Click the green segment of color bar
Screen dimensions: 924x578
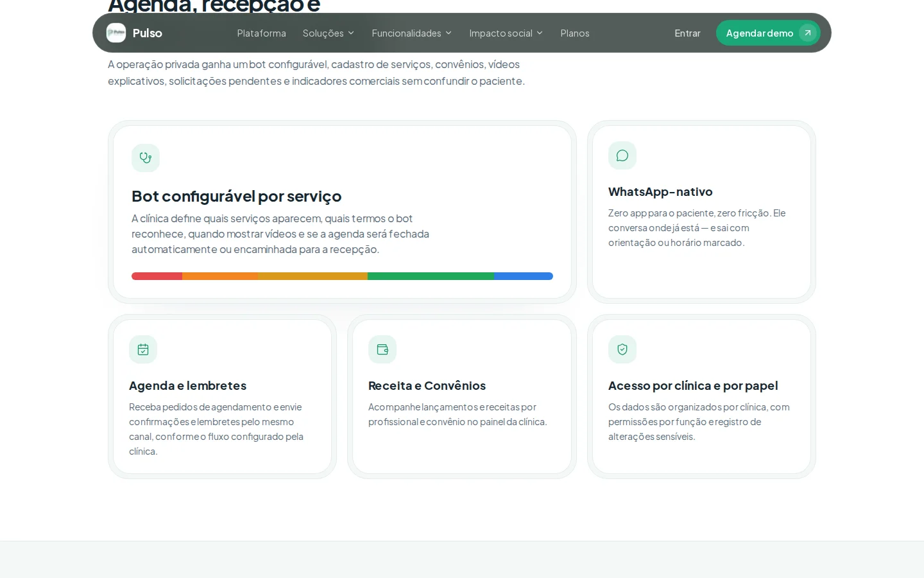(431, 276)
